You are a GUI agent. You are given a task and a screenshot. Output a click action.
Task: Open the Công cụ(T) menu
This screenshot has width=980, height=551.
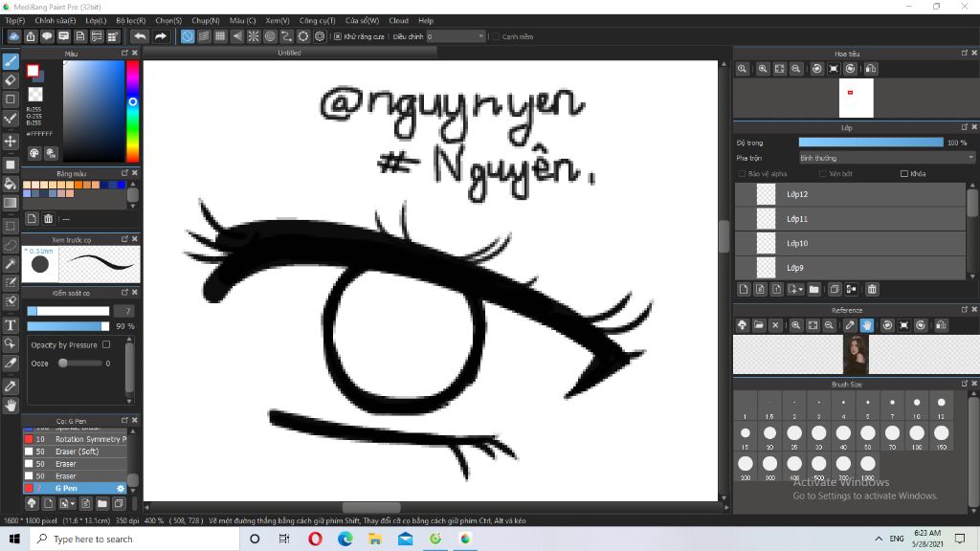[x=317, y=21]
